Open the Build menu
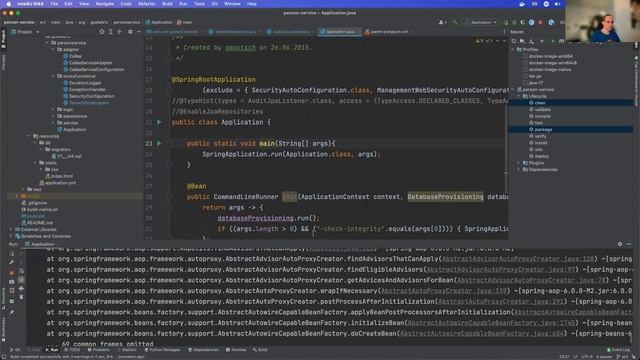This screenshot has height=360, width=640. [167, 4]
